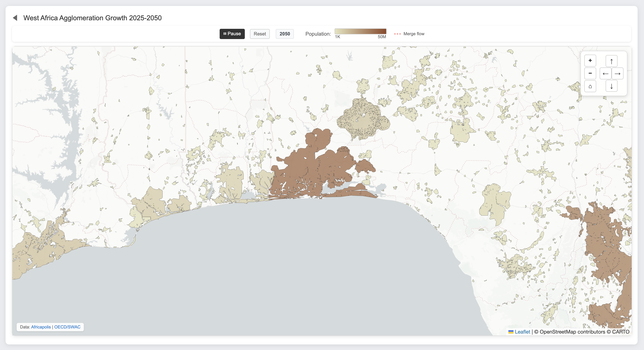Pan the map east with the right arrow
This screenshot has width=644, height=350.
pos(618,73)
